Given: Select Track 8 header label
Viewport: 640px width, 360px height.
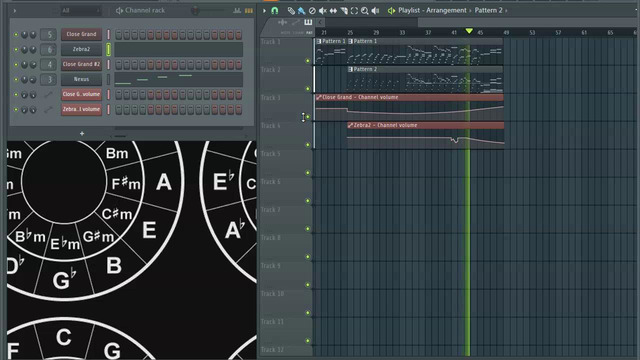Looking at the screenshot, I should pyautogui.click(x=271, y=238).
